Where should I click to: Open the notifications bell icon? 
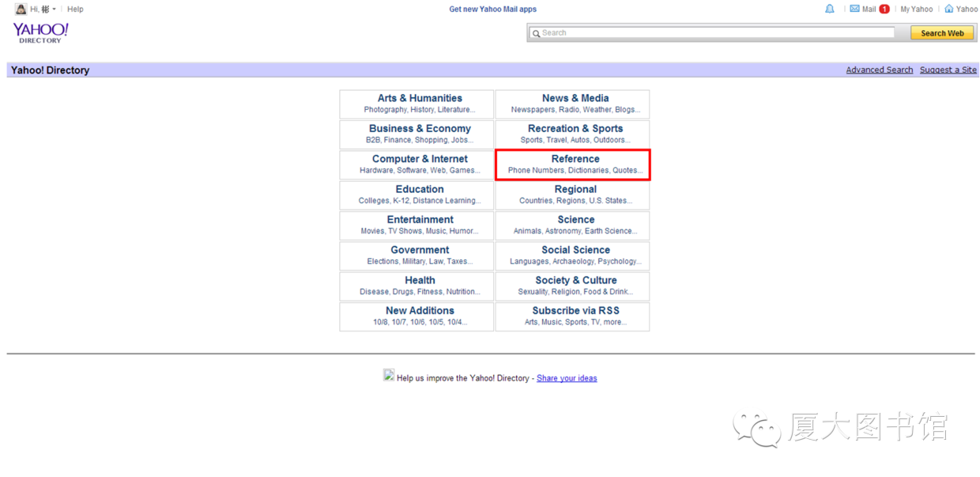point(830,9)
